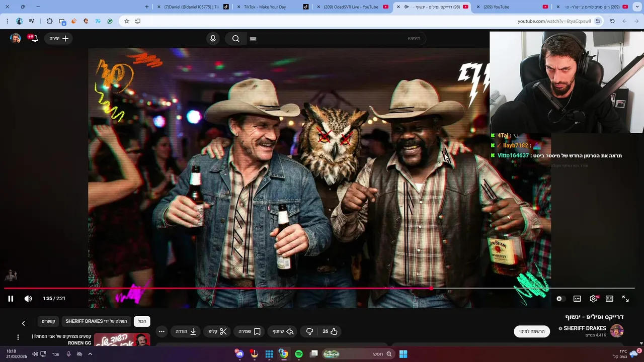Mute the video with the speaker icon
644x362 pixels.
click(28, 299)
